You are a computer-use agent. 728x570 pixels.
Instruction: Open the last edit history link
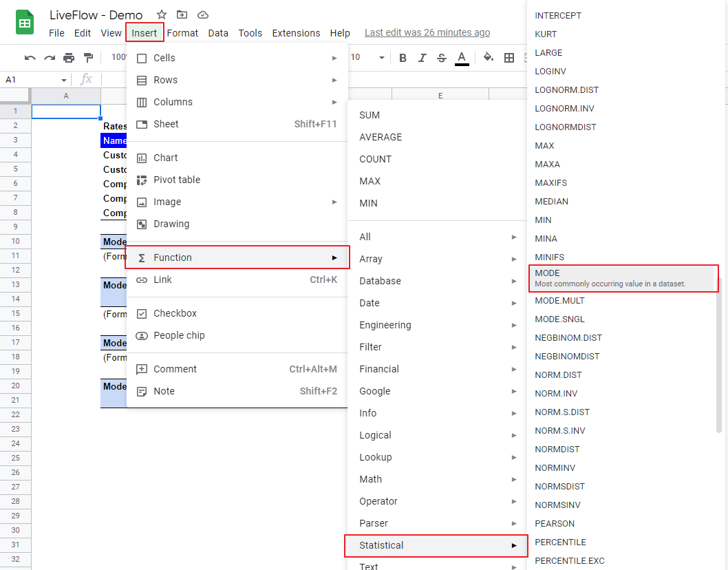click(x=427, y=32)
